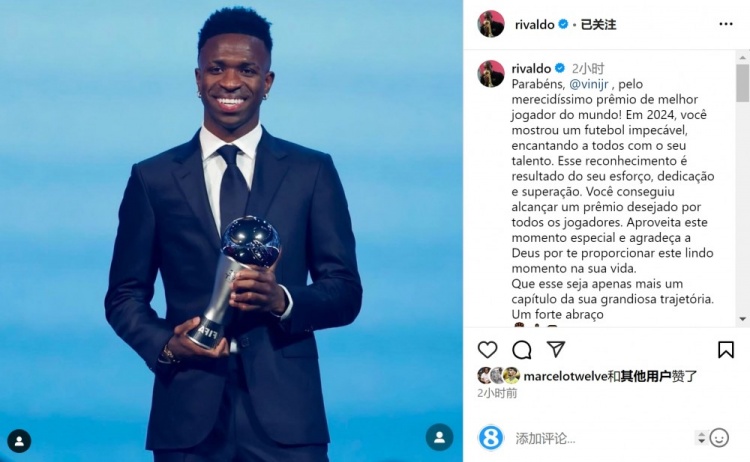Click the blue 8 avatar near comment box
The width and height of the screenshot is (750, 462).
click(x=491, y=438)
